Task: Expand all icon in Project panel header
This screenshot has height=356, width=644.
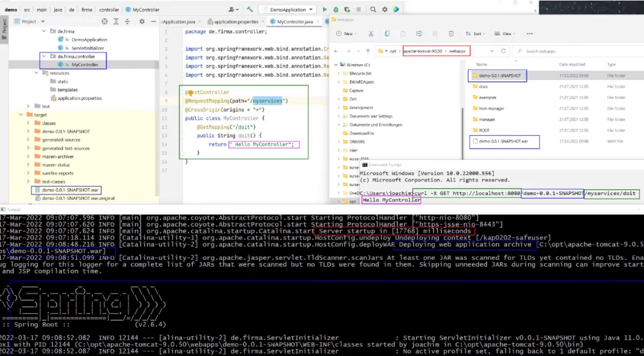Action: pos(116,21)
